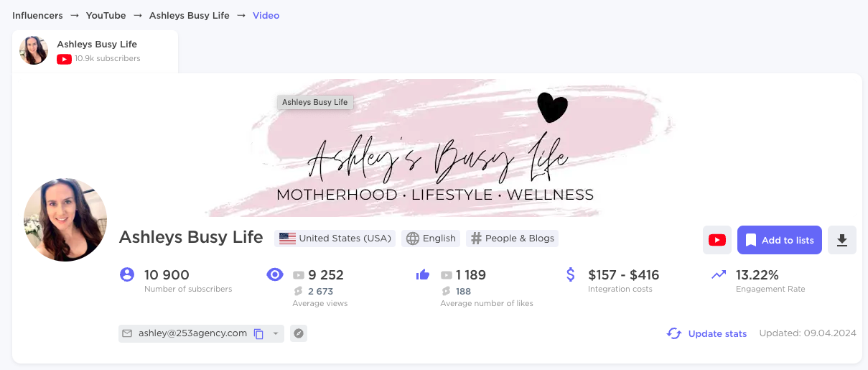The width and height of the screenshot is (868, 370).
Task: Navigate to YouTube breadcrumb item
Action: 106,15
